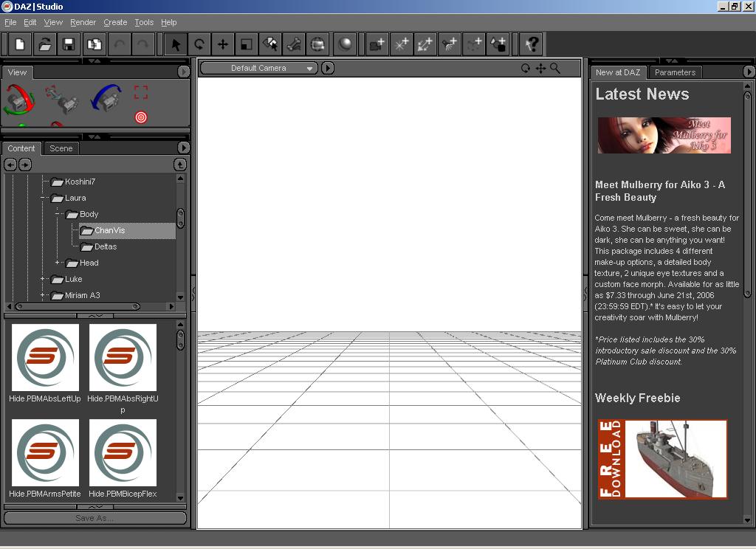Select the arrow Node Selection tool

176,44
